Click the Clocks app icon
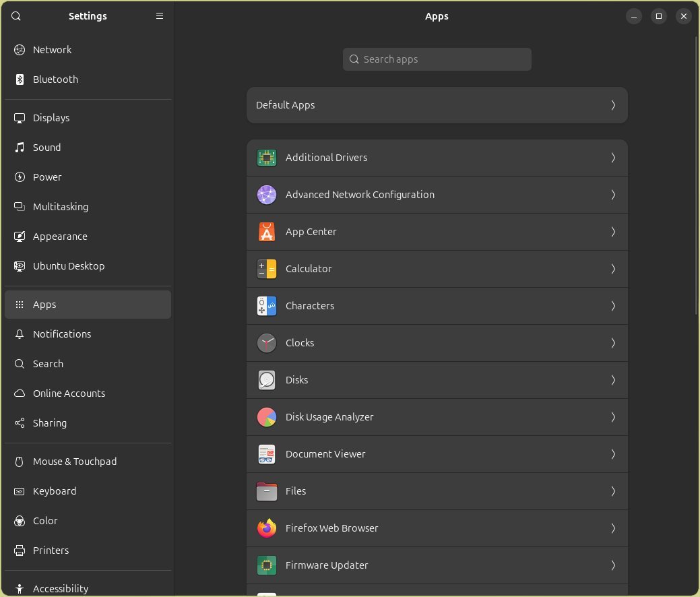The height and width of the screenshot is (597, 700). (267, 343)
